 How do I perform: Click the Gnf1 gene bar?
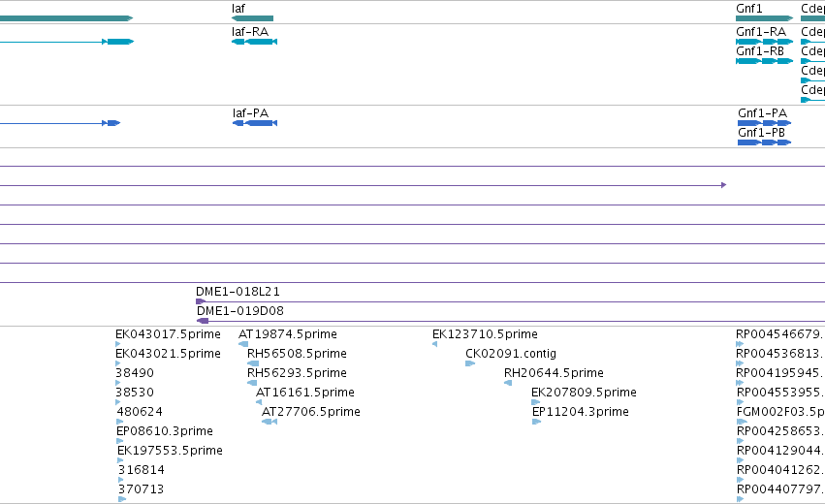click(x=765, y=18)
